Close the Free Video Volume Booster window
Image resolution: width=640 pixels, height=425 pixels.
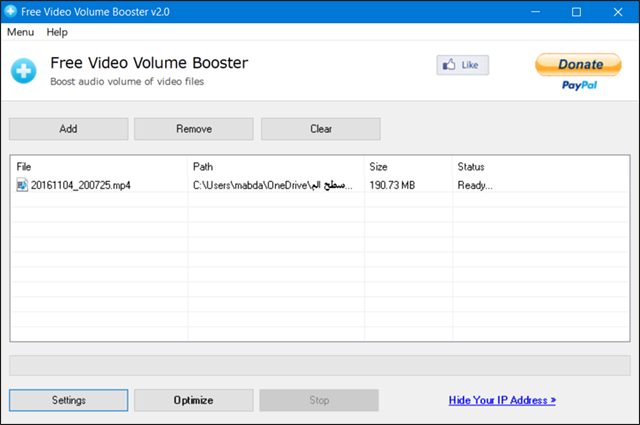[x=618, y=12]
